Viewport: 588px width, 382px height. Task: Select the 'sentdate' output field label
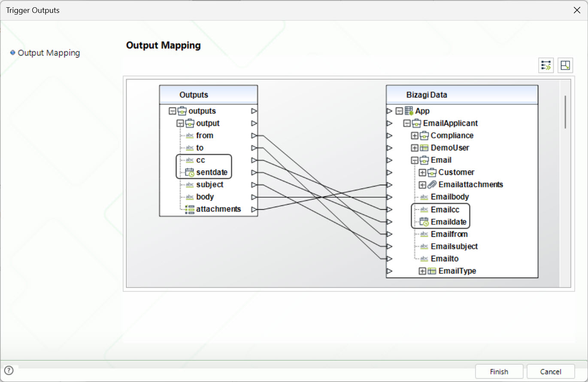(x=212, y=172)
